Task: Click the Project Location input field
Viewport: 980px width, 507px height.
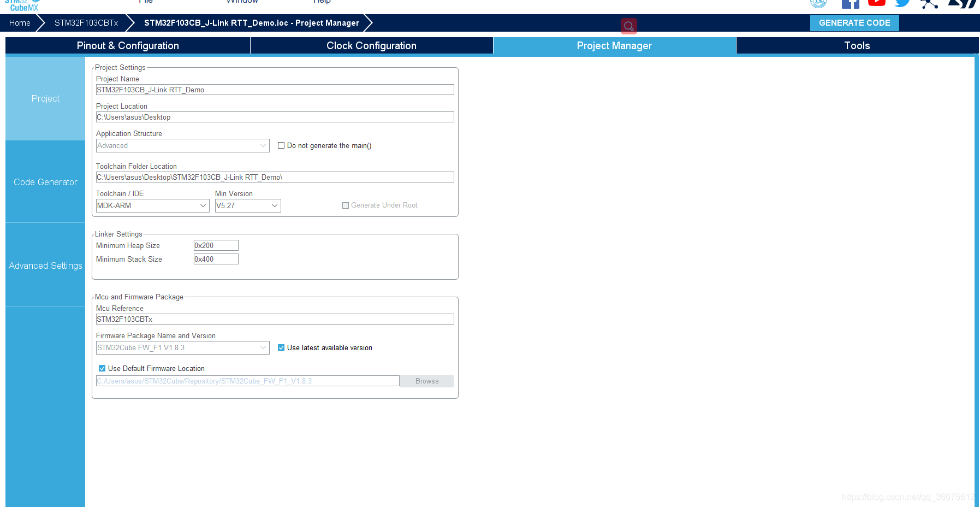Action: [275, 117]
